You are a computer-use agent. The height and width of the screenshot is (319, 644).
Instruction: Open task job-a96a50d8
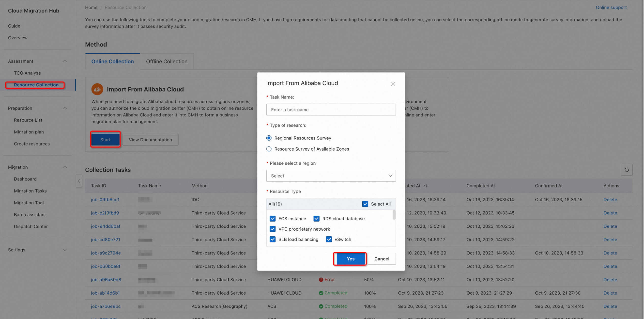(106, 279)
